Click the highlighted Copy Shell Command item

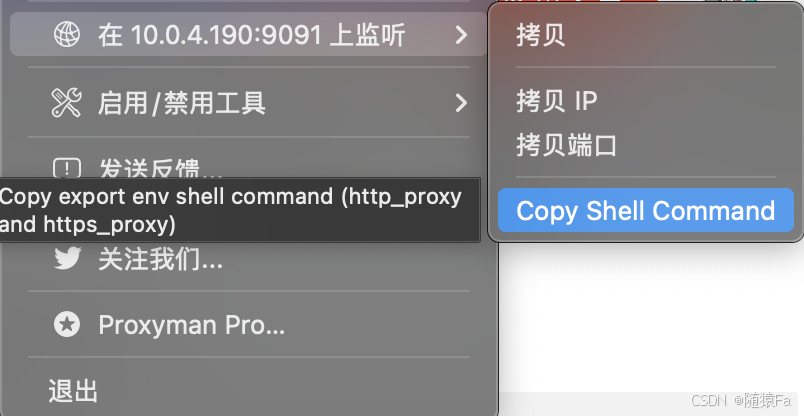point(646,210)
